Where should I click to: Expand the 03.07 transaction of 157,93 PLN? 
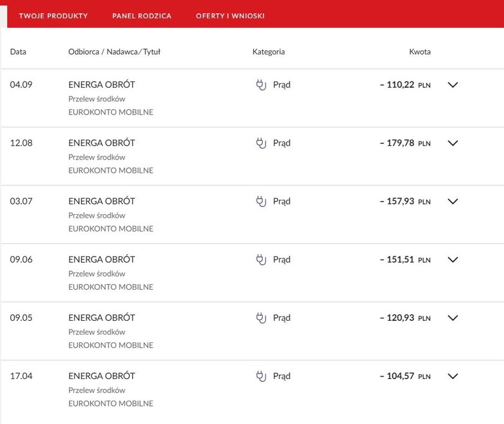click(x=452, y=202)
